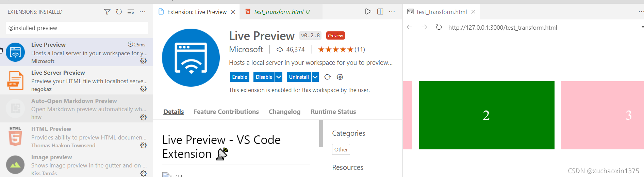This screenshot has width=644, height=177.
Task: Refresh the installed extensions list
Action: coord(119,12)
